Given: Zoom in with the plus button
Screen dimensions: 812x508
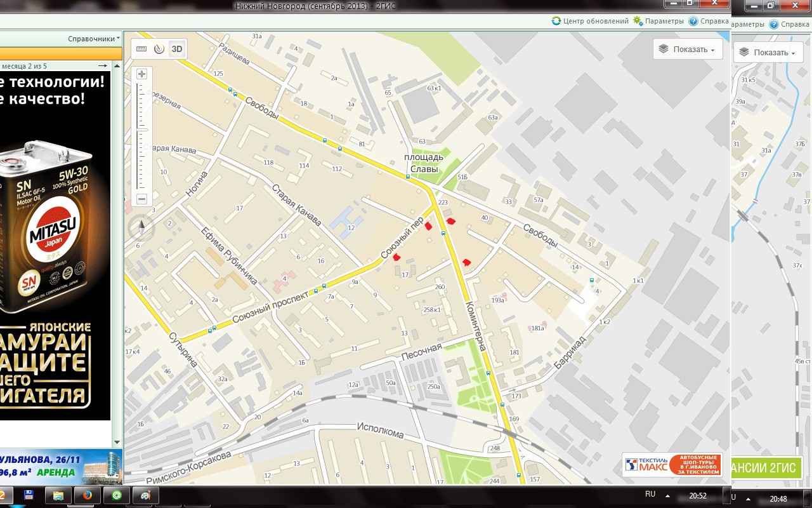Looking at the screenshot, I should click(x=141, y=74).
